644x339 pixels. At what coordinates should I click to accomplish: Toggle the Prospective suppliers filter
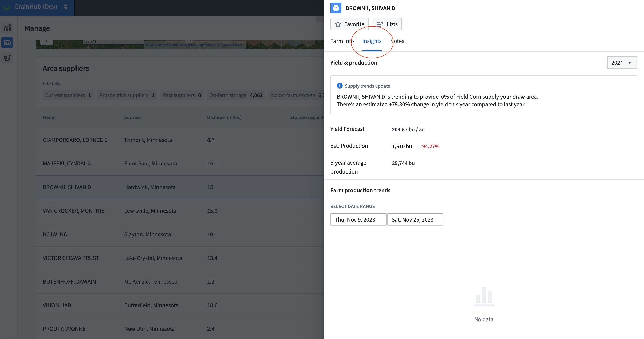[127, 95]
